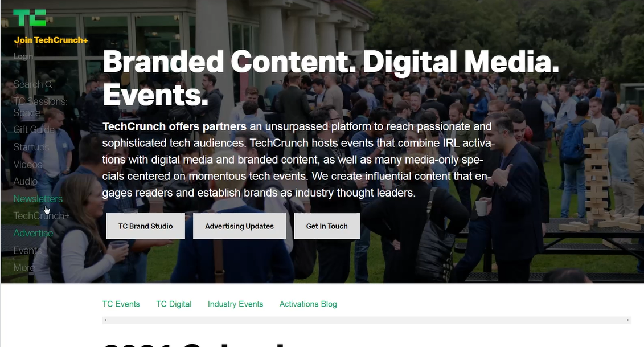Image resolution: width=644 pixels, height=347 pixels.
Task: Open the Login link
Action: coord(23,56)
